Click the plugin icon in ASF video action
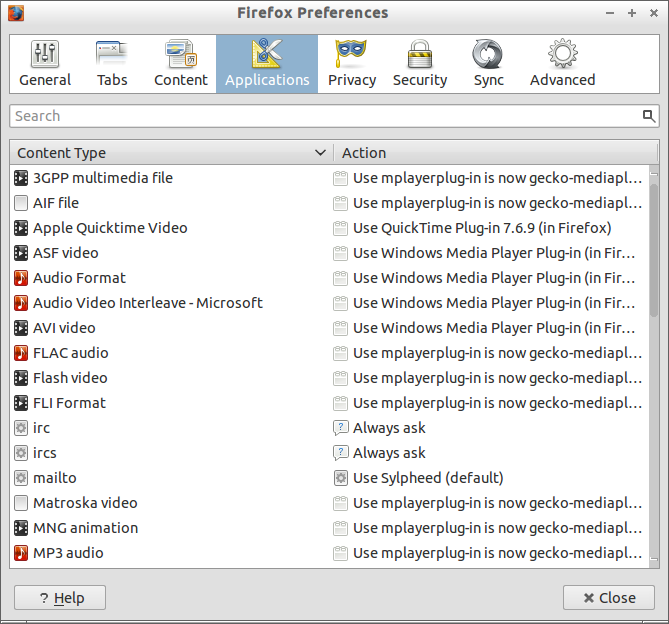The height and width of the screenshot is (624, 669). [x=340, y=253]
